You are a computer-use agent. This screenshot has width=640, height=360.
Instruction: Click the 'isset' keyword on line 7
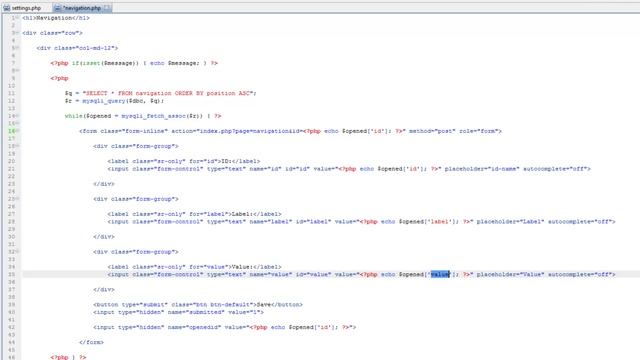coord(91,63)
